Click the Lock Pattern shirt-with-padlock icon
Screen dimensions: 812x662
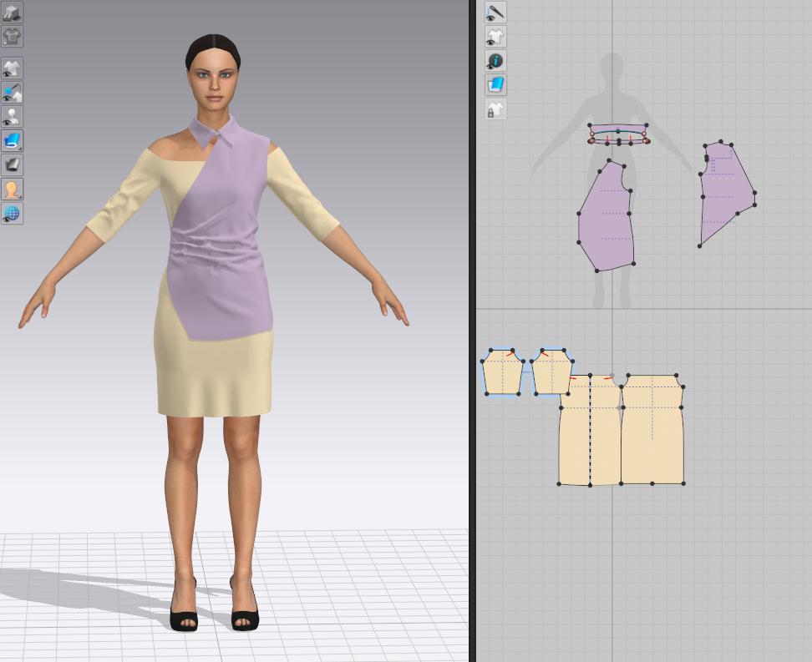495,109
